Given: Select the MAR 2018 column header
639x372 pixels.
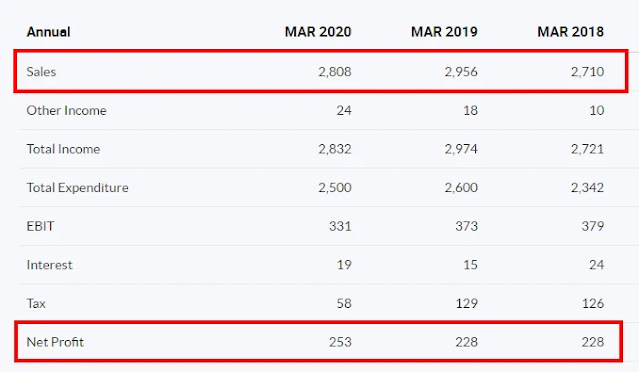Looking at the screenshot, I should point(571,32).
